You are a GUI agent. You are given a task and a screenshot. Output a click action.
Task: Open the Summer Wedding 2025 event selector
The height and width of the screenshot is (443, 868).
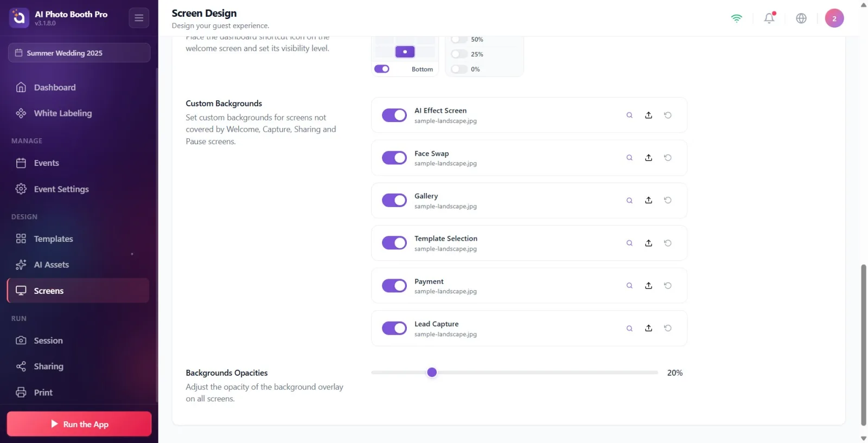coord(79,53)
